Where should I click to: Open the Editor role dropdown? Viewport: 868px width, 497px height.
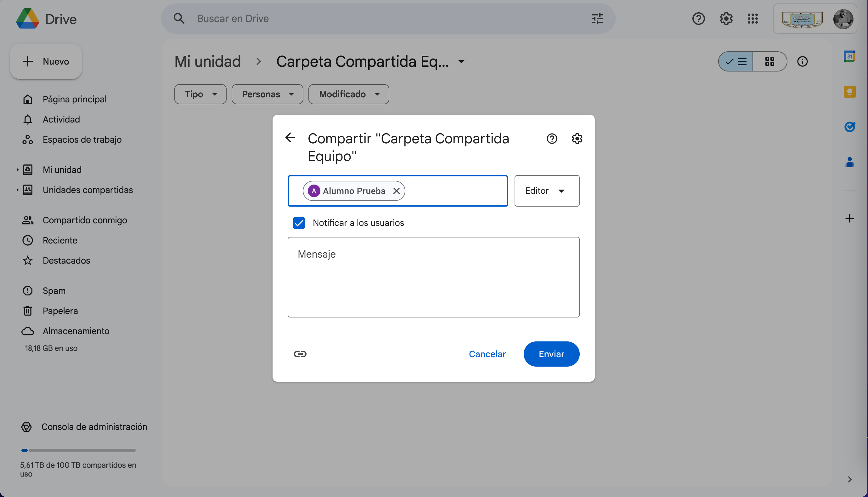coord(546,191)
